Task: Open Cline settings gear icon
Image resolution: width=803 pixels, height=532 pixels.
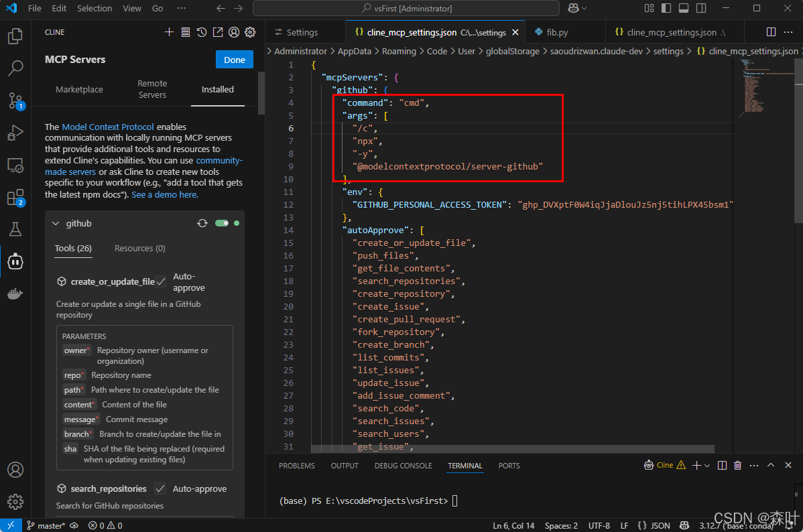Action: click(x=250, y=32)
